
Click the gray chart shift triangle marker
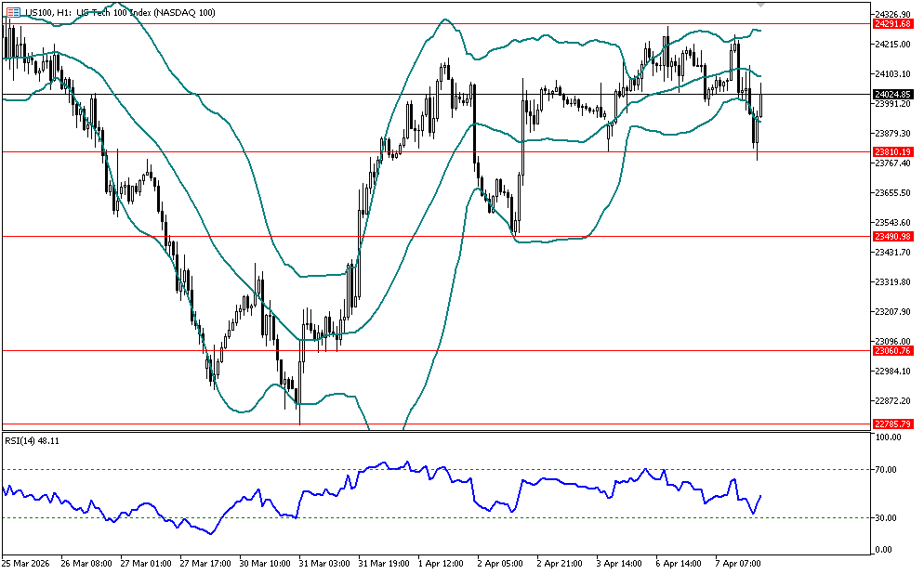point(761,6)
